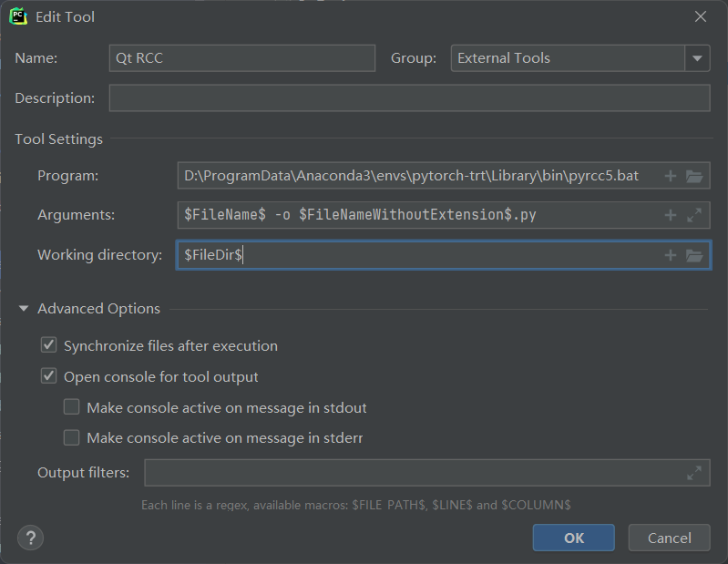Viewport: 728px width, 564px height.
Task: Enable Make console active on stderr message
Action: click(x=72, y=438)
